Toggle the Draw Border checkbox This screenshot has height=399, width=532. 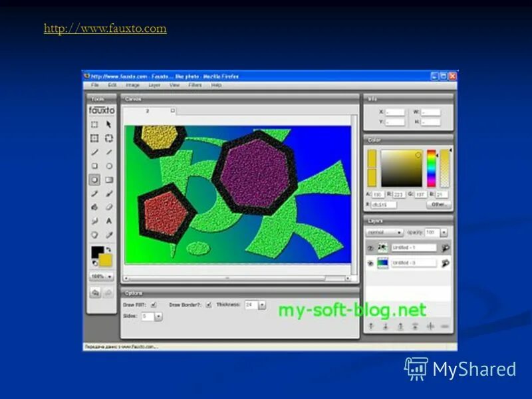(209, 305)
